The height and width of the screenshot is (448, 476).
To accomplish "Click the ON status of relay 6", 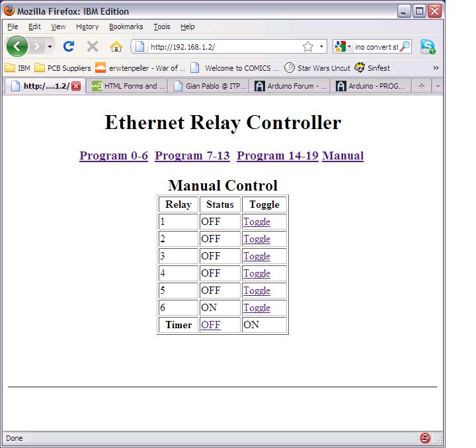I will click(209, 308).
